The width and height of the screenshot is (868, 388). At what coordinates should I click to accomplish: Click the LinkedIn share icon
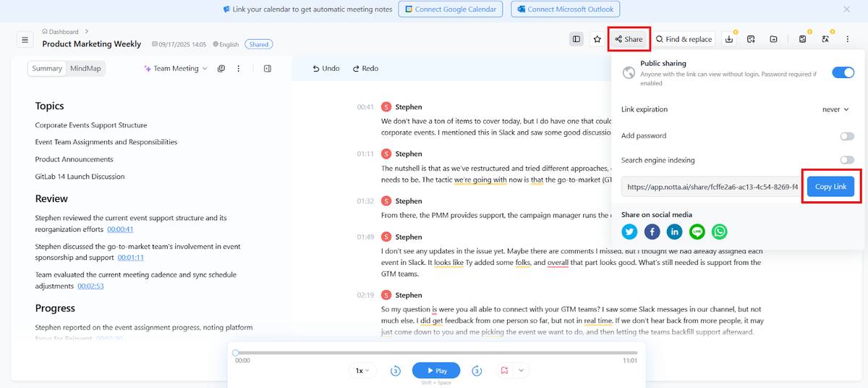click(x=674, y=232)
